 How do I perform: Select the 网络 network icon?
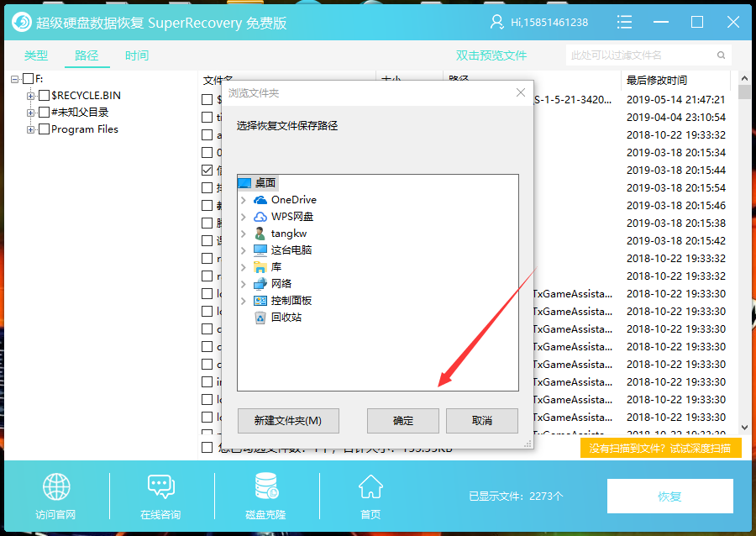[x=260, y=284]
